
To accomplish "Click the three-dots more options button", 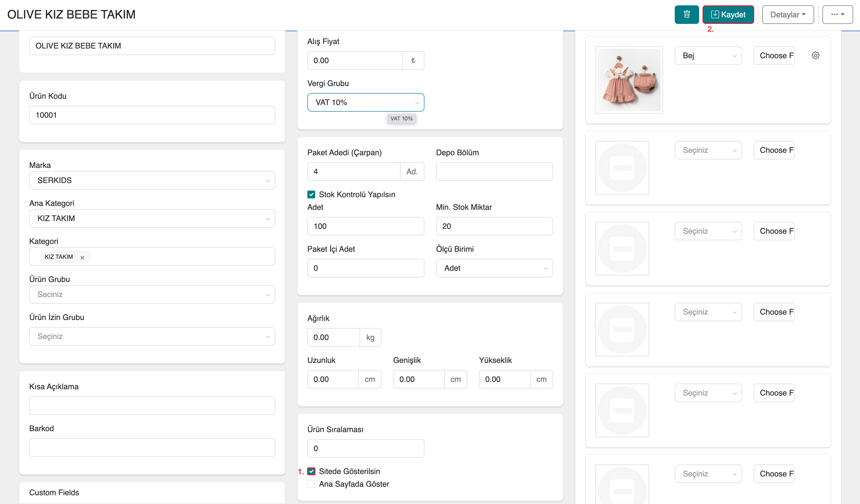I will (x=837, y=15).
